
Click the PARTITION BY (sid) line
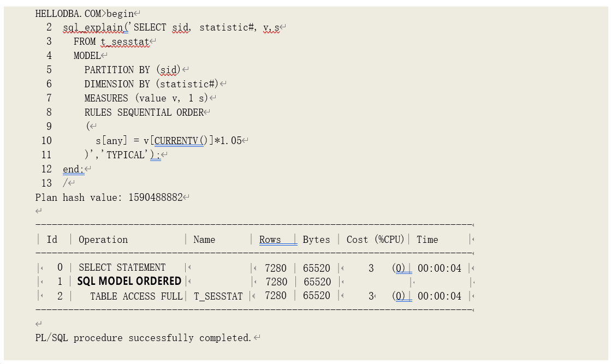[x=132, y=70]
